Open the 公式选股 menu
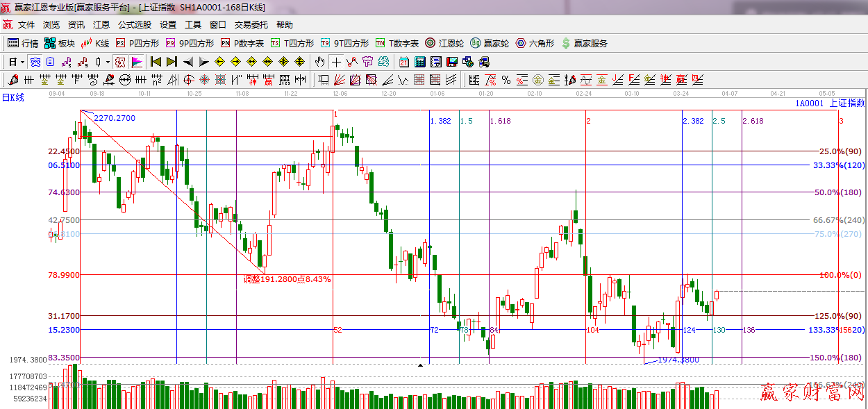Viewport: 868px width, 409px height. [134, 25]
